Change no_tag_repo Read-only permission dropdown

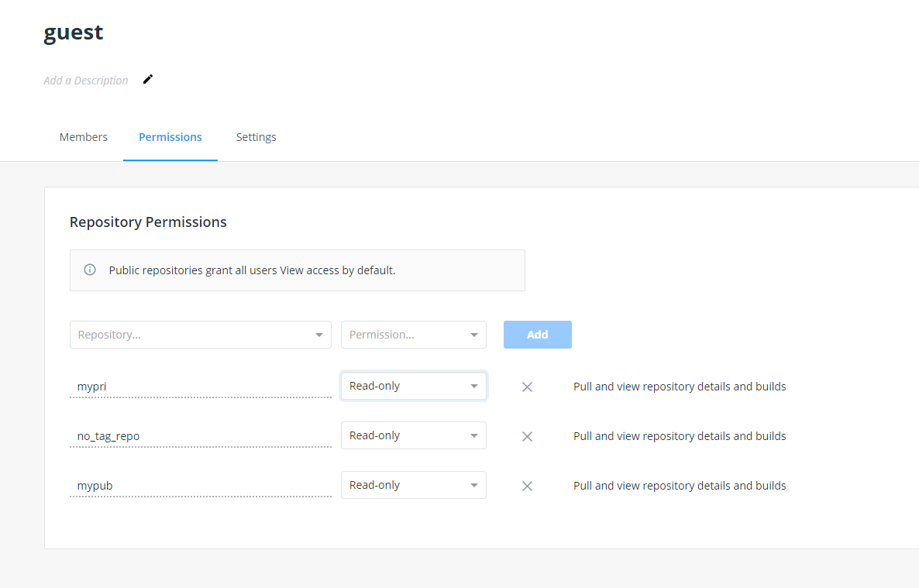(413, 435)
